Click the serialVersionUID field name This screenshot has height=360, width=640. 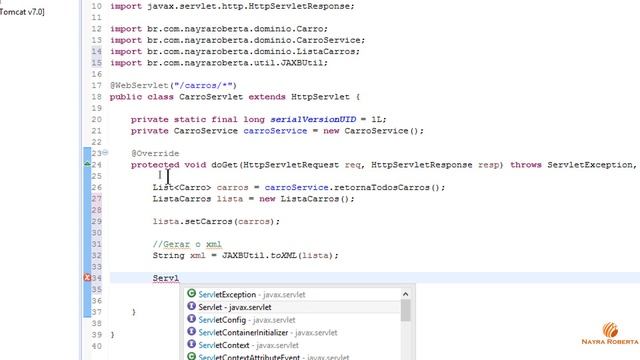[313, 120]
